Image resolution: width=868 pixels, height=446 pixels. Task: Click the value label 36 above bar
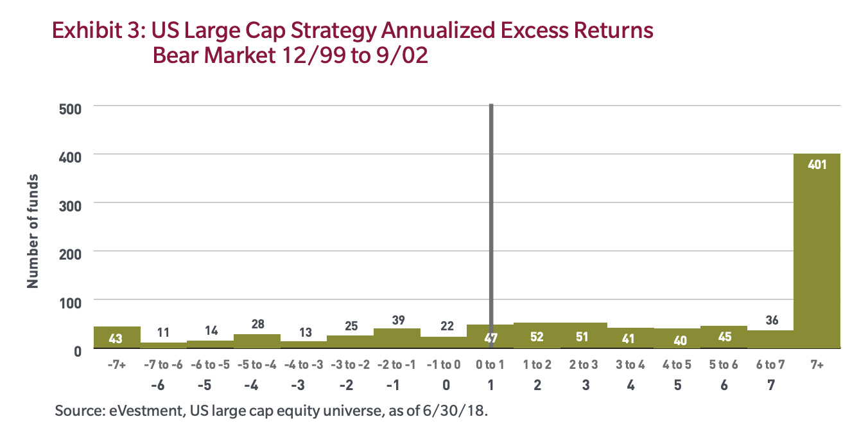(771, 321)
